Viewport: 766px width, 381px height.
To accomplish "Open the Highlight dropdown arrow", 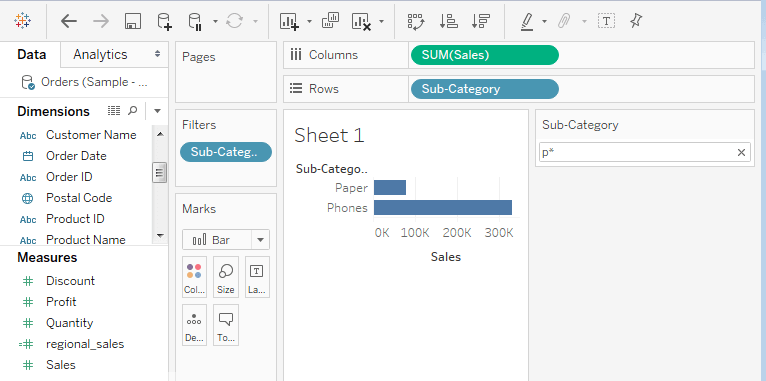I will 544,21.
